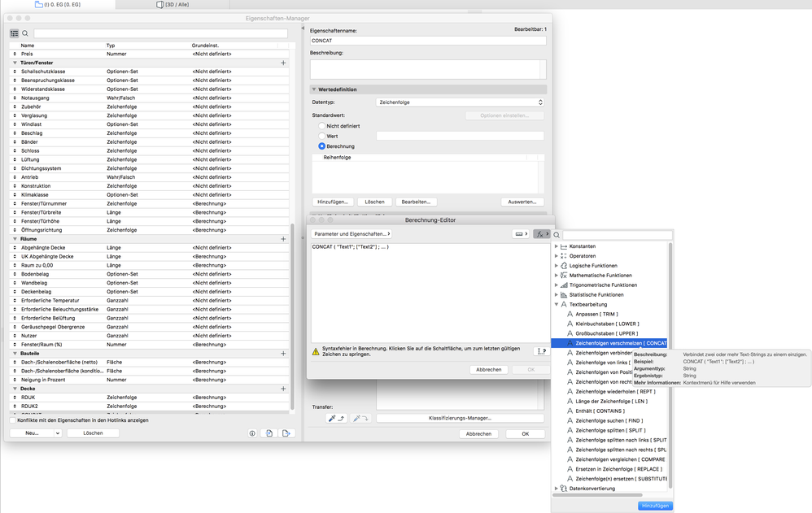Select the Fenster/Türbreite property row
The height and width of the screenshot is (513, 812).
coord(149,213)
